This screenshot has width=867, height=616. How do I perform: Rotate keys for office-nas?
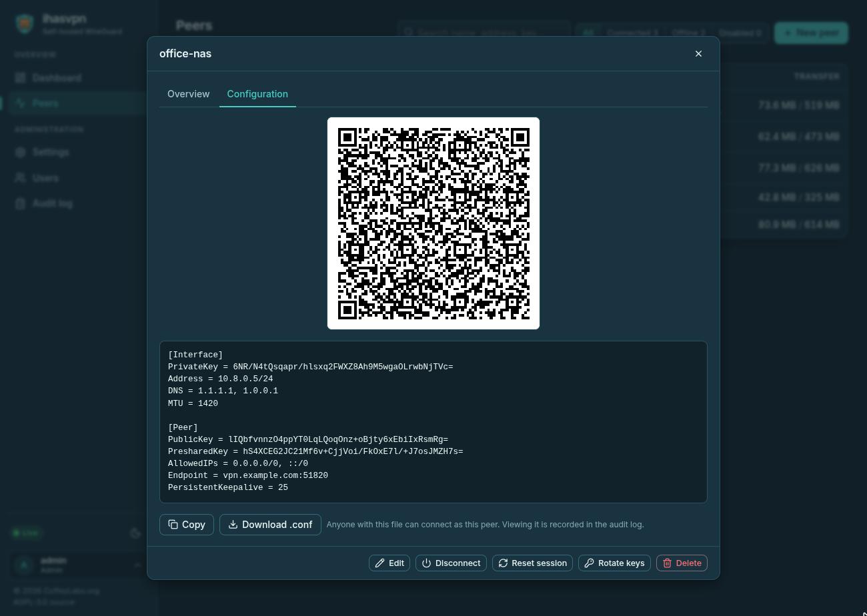tap(614, 563)
